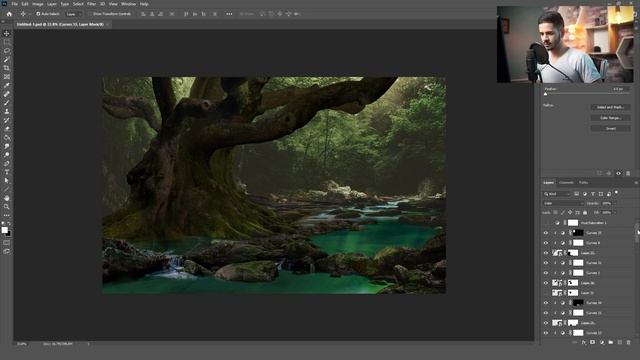Viewport: 640px width, 360px height.
Task: Open the Help menu
Action: [144, 4]
